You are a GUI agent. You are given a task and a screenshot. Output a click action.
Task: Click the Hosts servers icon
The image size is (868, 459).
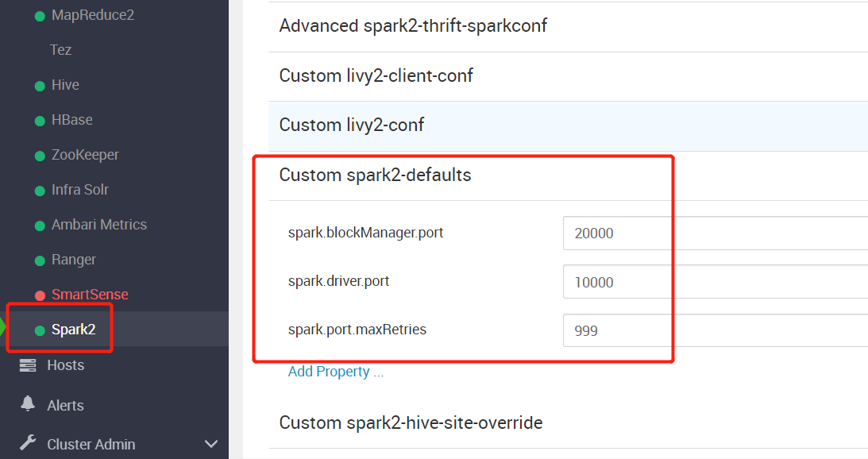[x=28, y=364]
